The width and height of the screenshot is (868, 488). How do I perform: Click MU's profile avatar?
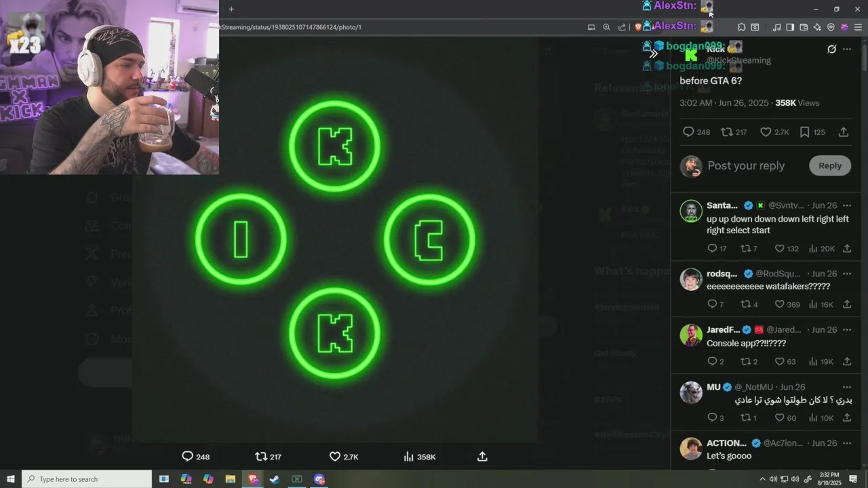691,392
